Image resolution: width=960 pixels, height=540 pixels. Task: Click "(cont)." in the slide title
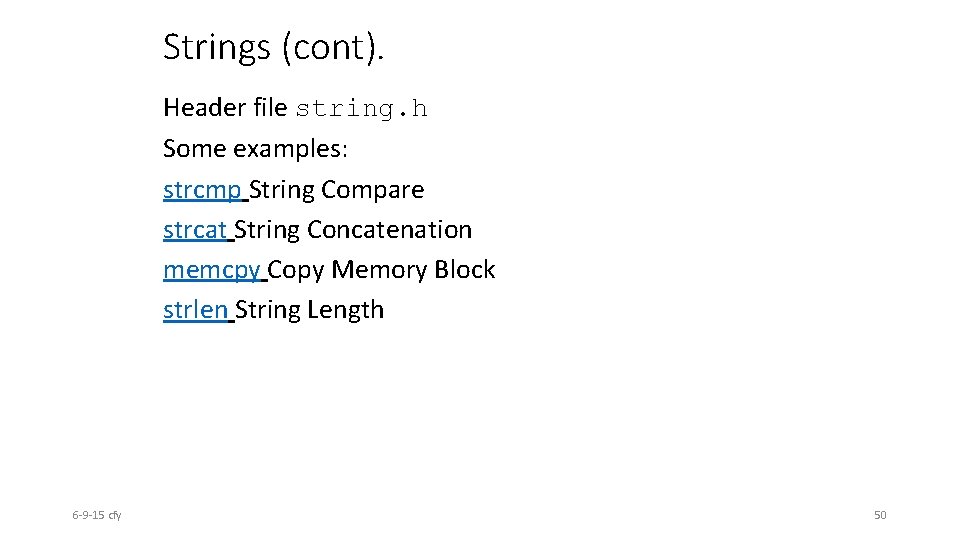332,47
